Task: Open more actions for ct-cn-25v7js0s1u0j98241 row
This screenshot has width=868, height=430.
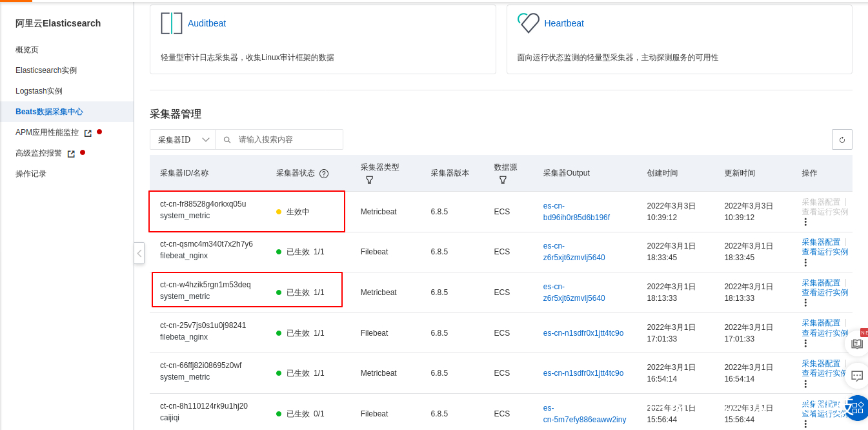Action: point(805,343)
